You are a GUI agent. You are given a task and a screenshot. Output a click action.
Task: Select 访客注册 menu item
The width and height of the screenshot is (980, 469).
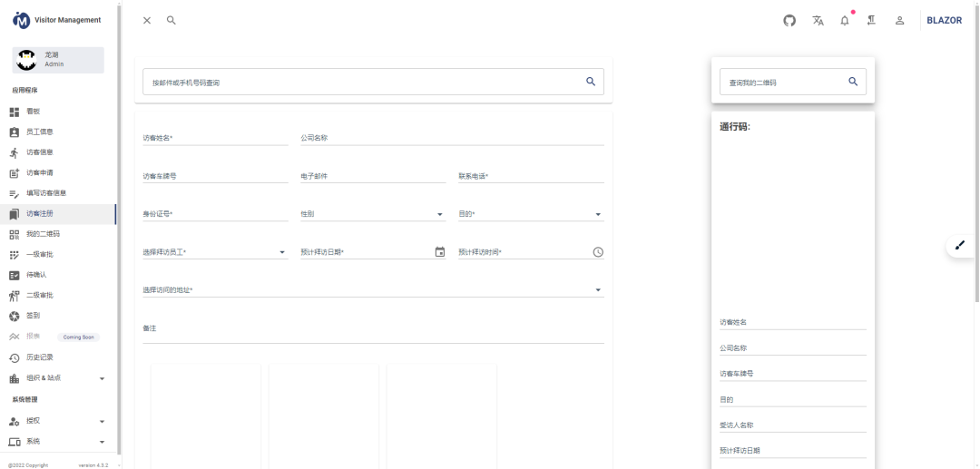pos(58,214)
